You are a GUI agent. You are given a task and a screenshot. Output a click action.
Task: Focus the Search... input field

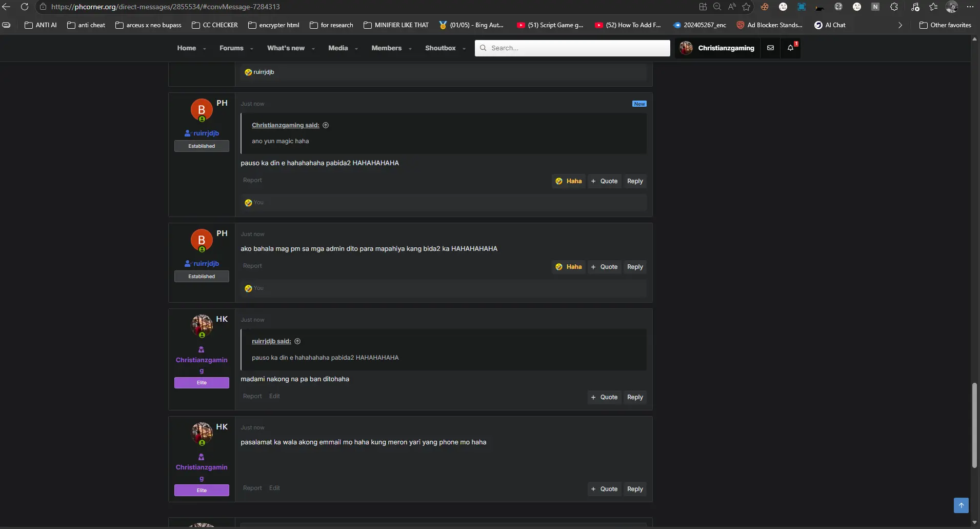[572, 48]
